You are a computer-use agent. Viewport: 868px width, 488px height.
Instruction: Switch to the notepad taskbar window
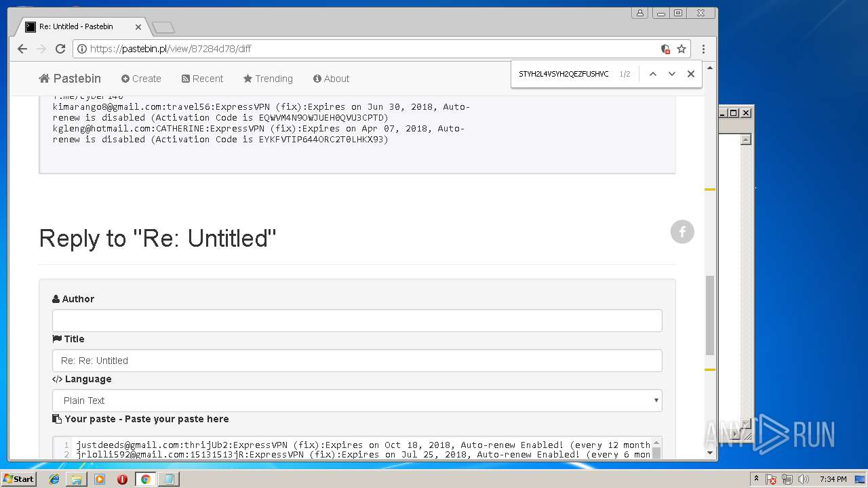pyautogui.click(x=167, y=479)
